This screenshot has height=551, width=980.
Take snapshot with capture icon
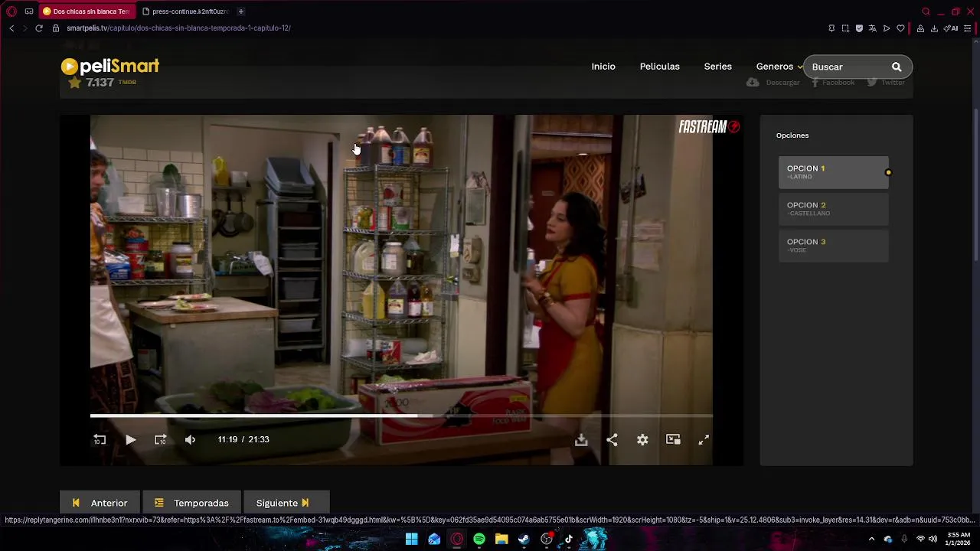click(845, 28)
